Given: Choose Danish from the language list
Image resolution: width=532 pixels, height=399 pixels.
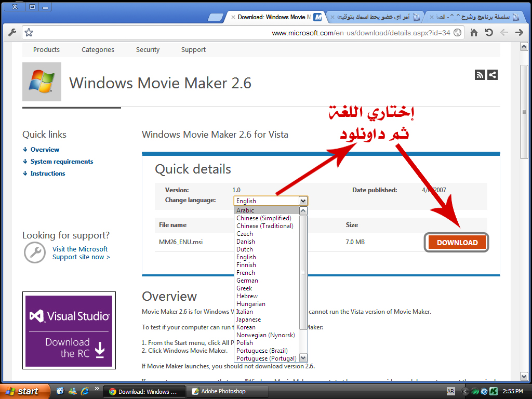Looking at the screenshot, I should pyautogui.click(x=267, y=242).
